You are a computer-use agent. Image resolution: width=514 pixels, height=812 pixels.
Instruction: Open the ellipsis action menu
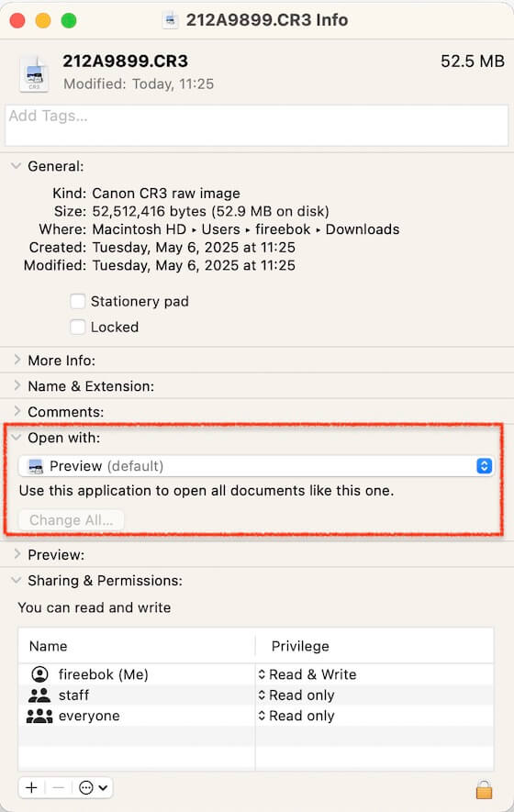pyautogui.click(x=93, y=787)
